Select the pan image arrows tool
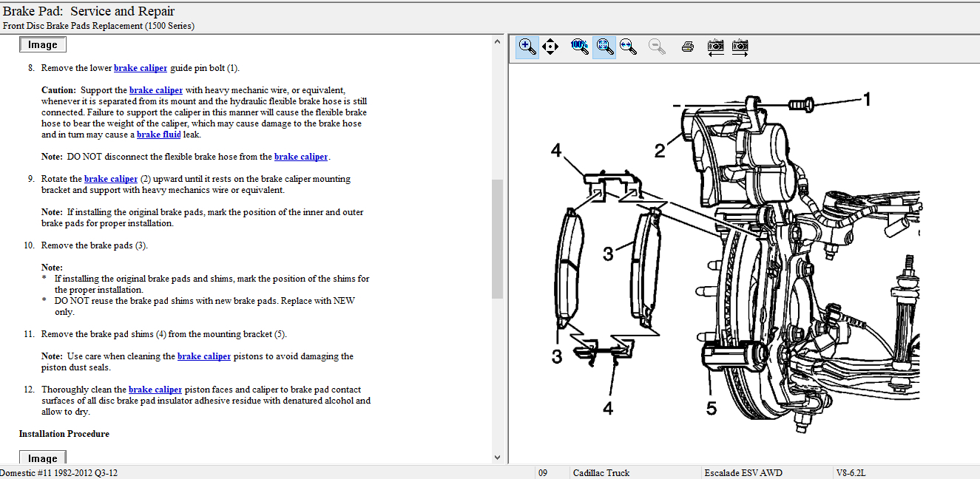This screenshot has width=980, height=479. coord(550,47)
